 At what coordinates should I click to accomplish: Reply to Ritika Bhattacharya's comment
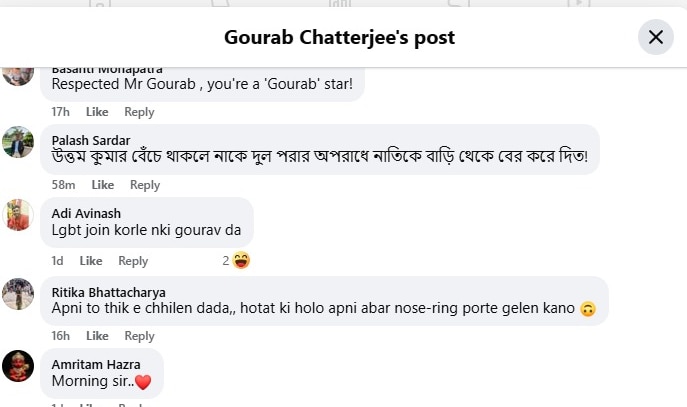tap(139, 336)
